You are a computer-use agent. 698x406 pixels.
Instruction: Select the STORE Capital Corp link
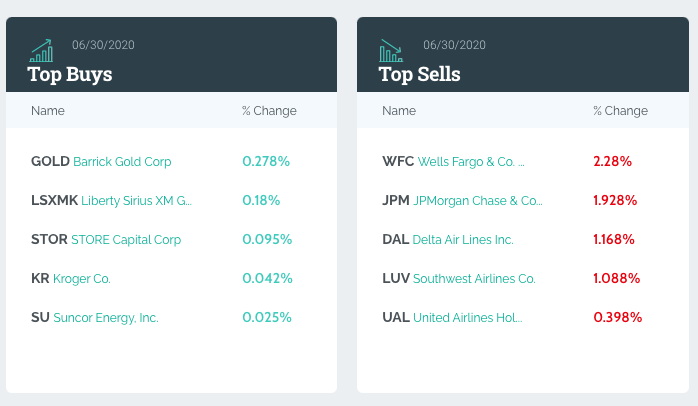(126, 240)
